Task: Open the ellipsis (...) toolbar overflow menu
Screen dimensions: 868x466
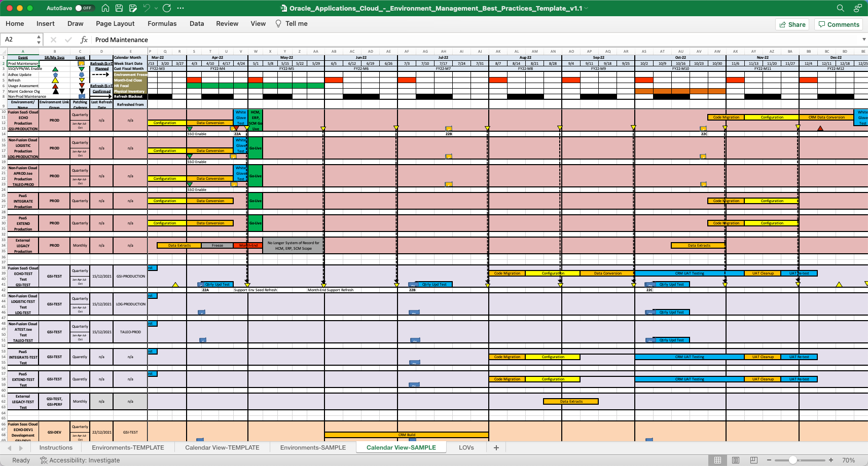Action: (x=181, y=8)
